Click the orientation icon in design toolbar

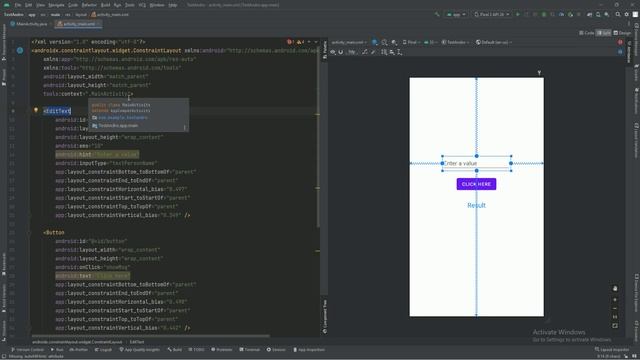pyautogui.click(x=384, y=42)
